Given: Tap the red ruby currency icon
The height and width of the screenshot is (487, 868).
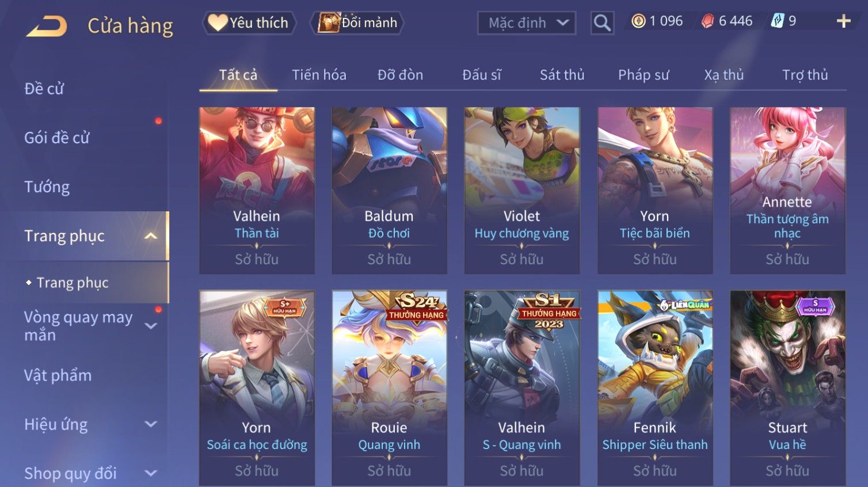Looking at the screenshot, I should [708, 21].
